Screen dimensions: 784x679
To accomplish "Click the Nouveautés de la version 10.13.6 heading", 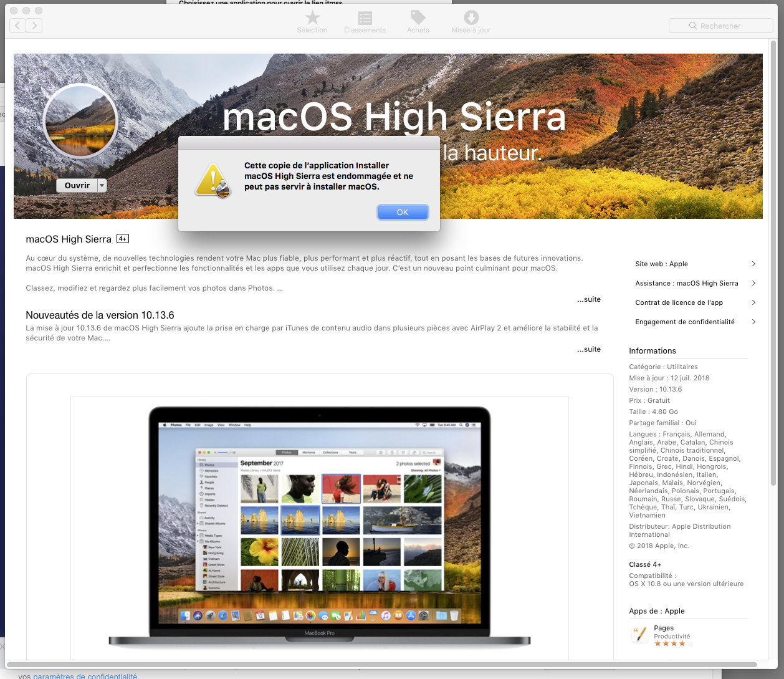I will pyautogui.click(x=100, y=315).
